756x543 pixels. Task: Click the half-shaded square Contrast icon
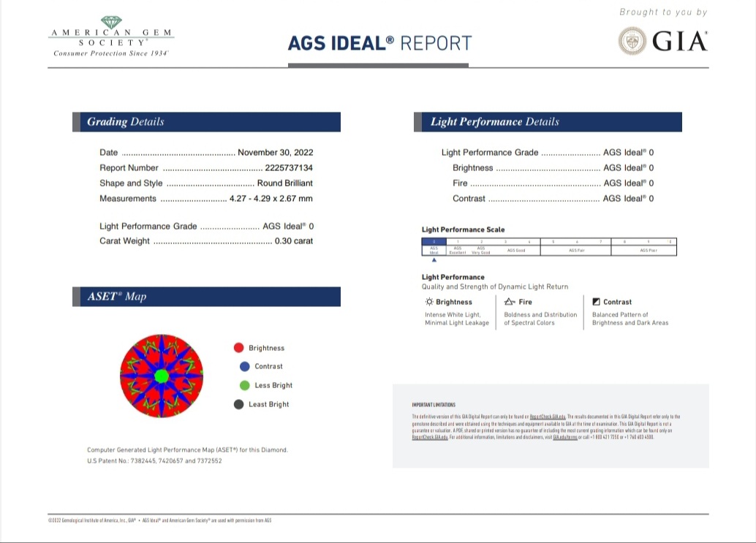tap(597, 302)
